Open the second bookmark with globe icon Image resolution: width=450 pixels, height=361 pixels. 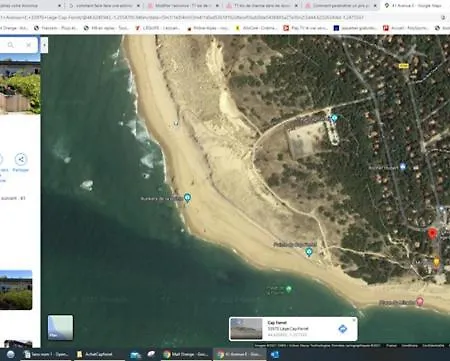coord(56,28)
